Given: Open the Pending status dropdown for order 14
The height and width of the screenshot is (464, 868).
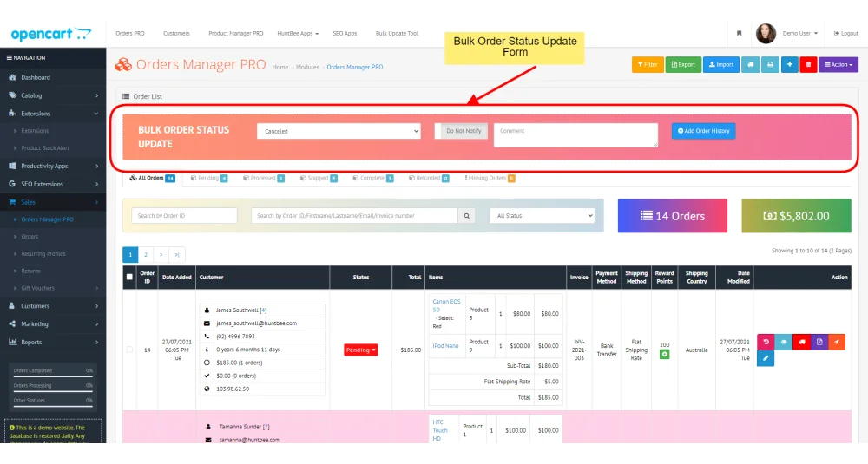Looking at the screenshot, I should click(360, 350).
